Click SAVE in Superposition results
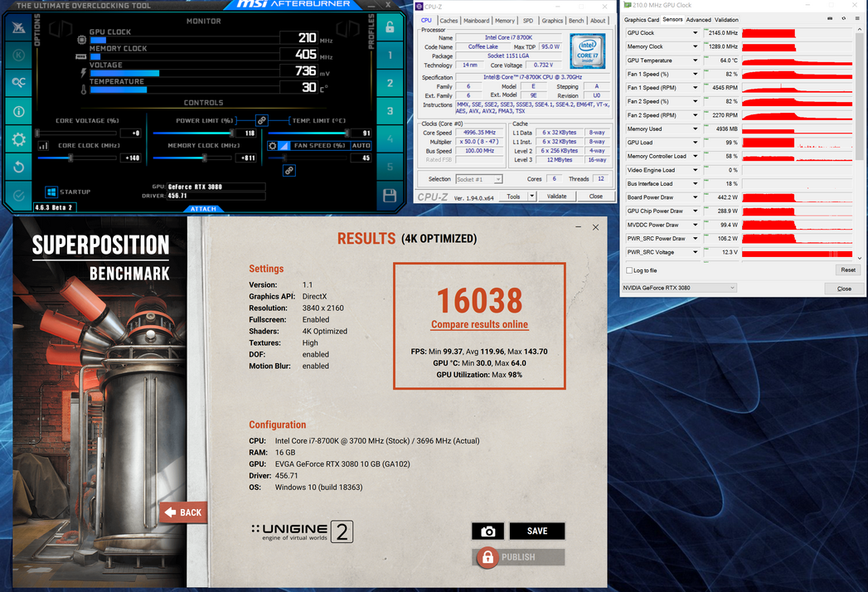The height and width of the screenshot is (592, 868). click(x=537, y=531)
